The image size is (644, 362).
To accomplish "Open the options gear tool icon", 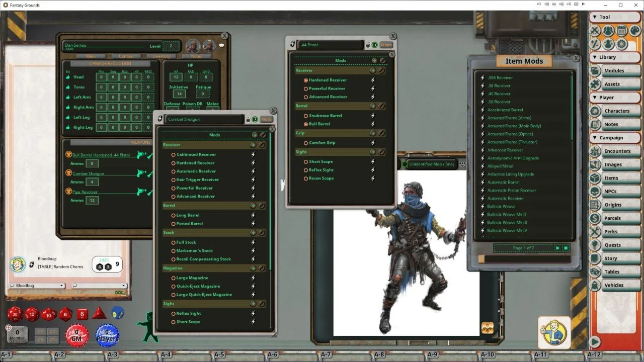I will click(622, 44).
